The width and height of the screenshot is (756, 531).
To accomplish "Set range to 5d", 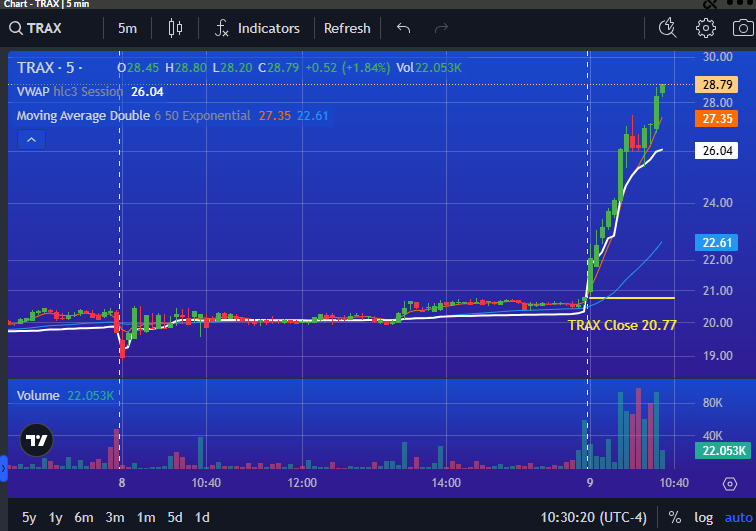I will pos(175,517).
